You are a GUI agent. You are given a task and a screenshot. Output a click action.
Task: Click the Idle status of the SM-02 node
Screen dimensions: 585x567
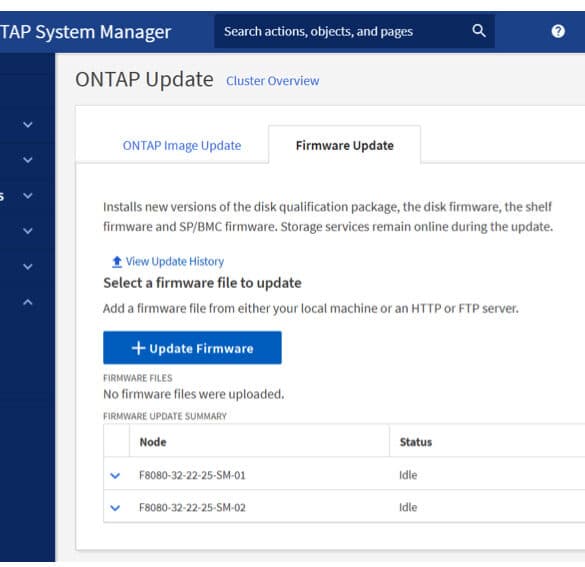click(x=408, y=507)
